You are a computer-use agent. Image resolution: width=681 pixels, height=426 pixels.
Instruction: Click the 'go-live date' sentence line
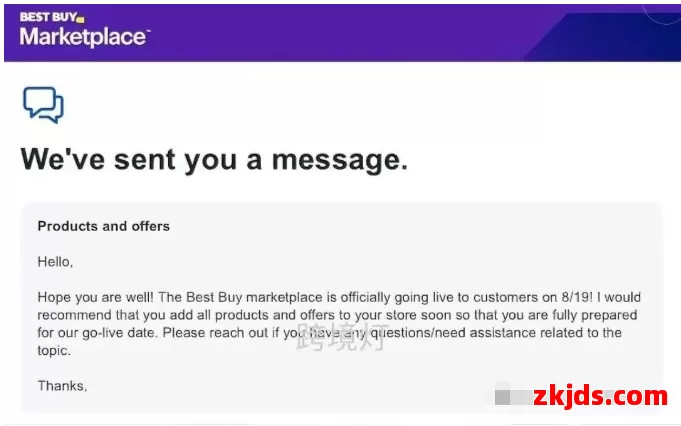tap(330, 333)
